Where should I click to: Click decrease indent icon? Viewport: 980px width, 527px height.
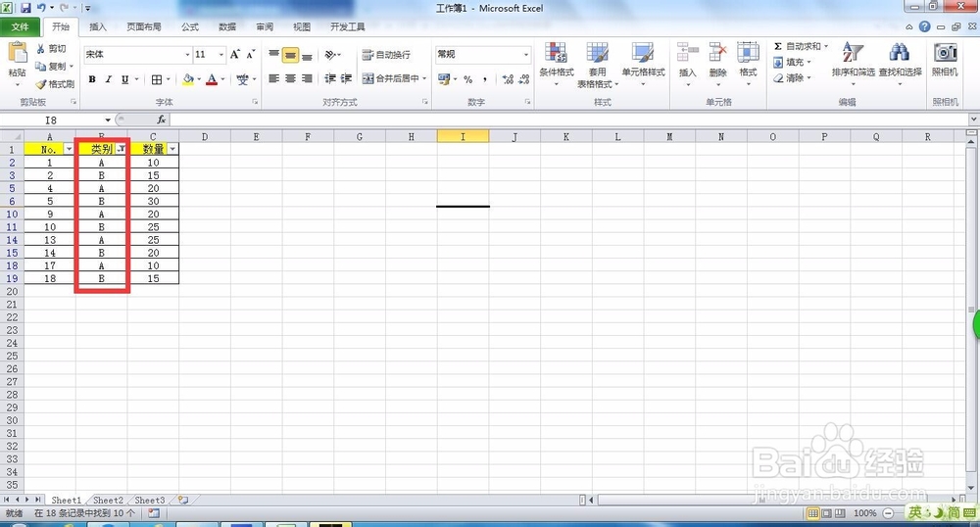pos(330,78)
